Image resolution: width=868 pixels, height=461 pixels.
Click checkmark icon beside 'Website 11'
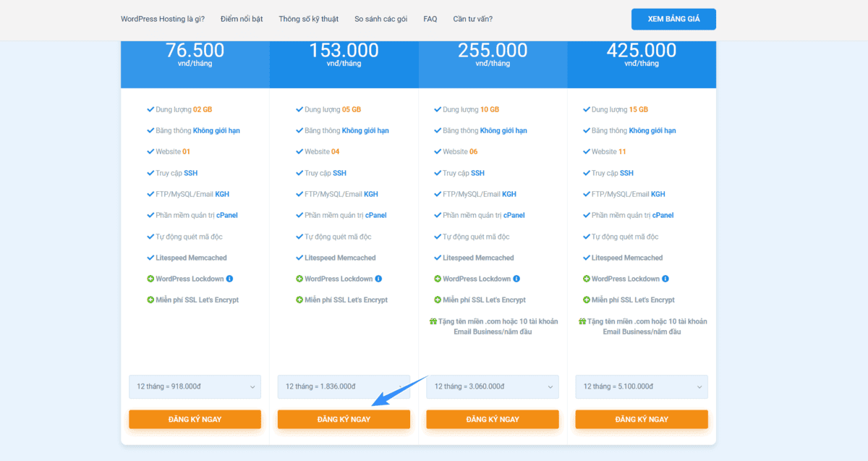[x=587, y=151]
